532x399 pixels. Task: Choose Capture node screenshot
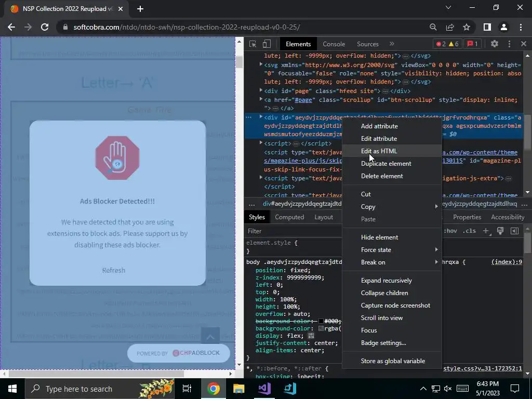point(392,305)
